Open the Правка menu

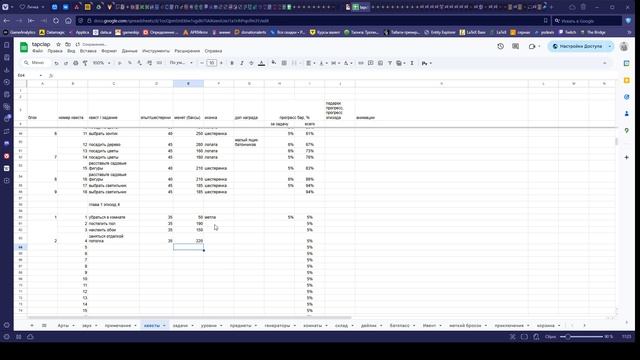tap(55, 51)
